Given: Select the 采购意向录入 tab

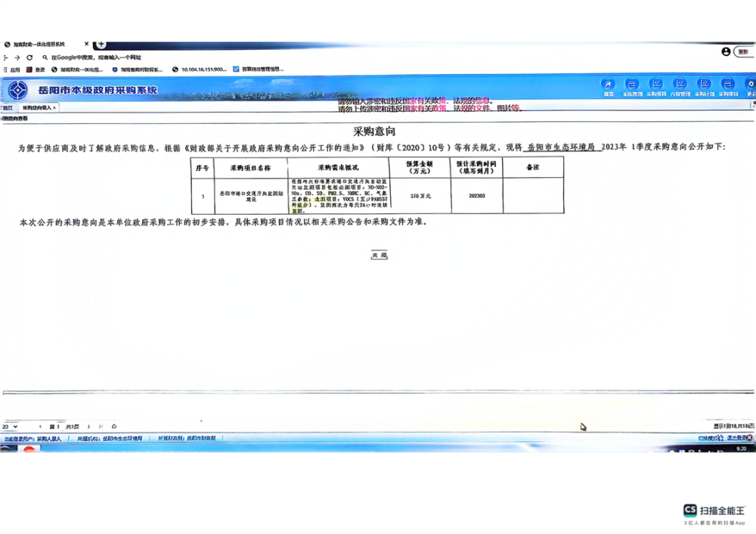Looking at the screenshot, I should pos(36,108).
